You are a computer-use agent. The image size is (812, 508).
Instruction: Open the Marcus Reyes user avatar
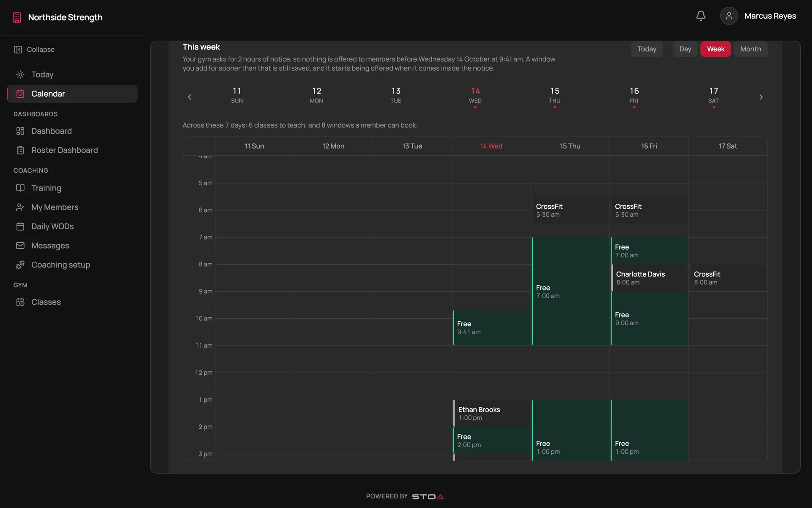coord(729,16)
